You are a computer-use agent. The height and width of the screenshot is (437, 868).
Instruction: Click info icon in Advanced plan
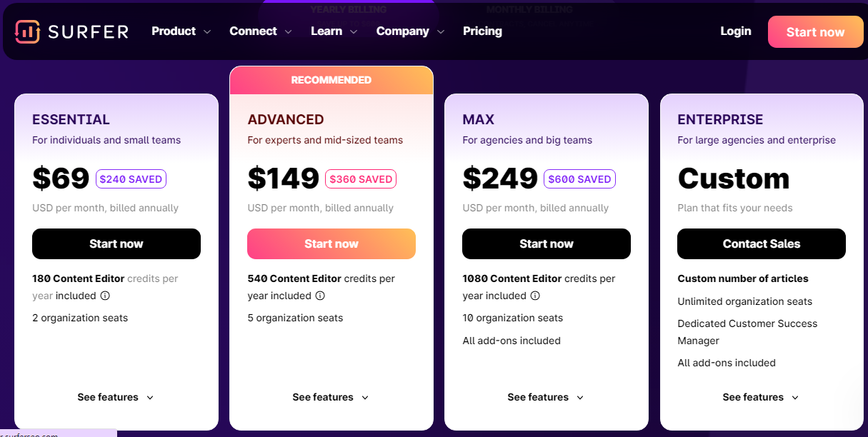pyautogui.click(x=320, y=296)
